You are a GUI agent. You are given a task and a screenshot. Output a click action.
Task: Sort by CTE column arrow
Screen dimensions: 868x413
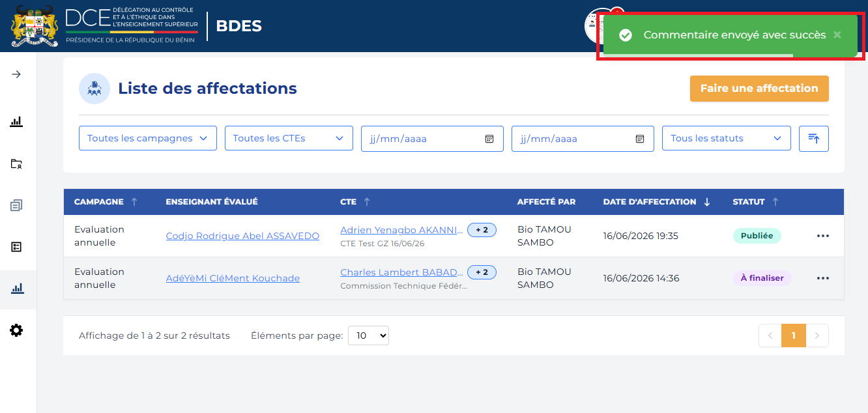tap(367, 202)
